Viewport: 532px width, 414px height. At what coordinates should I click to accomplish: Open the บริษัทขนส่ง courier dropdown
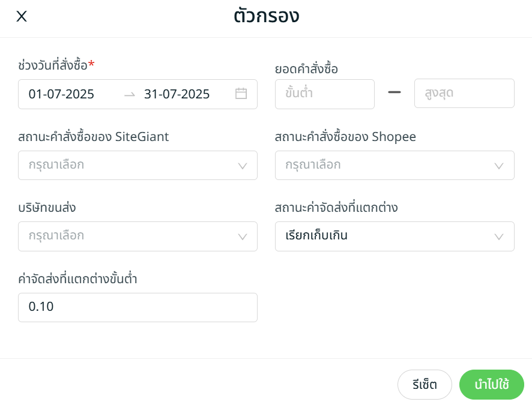tap(129, 236)
